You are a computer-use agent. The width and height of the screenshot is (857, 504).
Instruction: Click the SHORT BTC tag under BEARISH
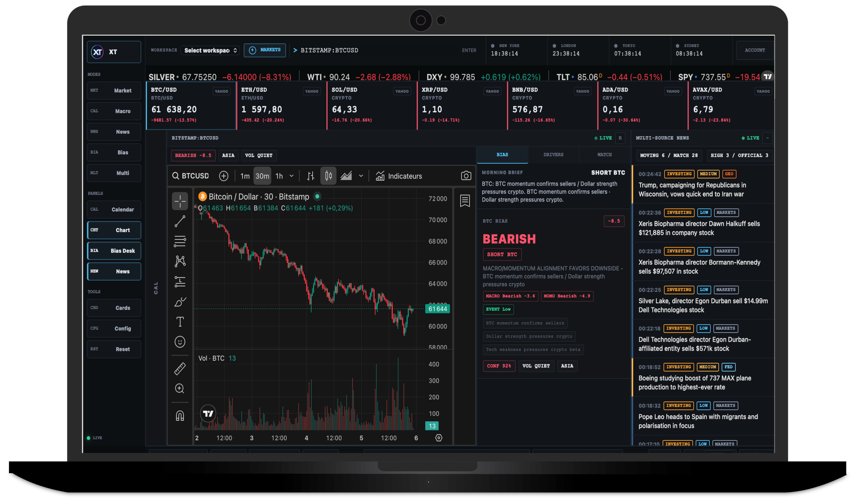[502, 255]
